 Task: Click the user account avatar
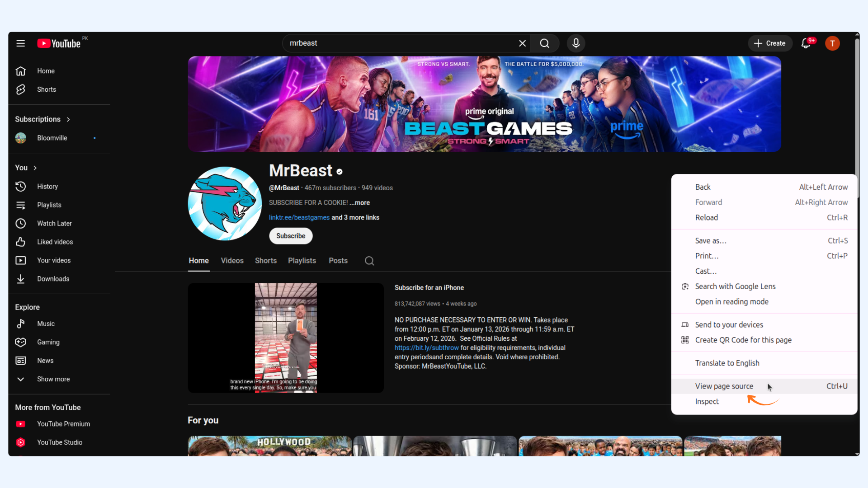pos(832,43)
